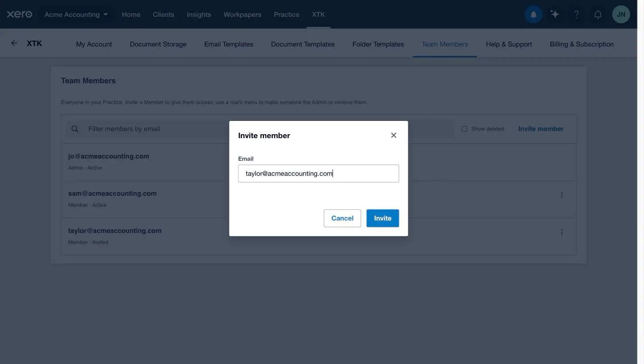Select the XTK top navigation item
Image resolution: width=644 pixels, height=364 pixels.
coord(318,14)
